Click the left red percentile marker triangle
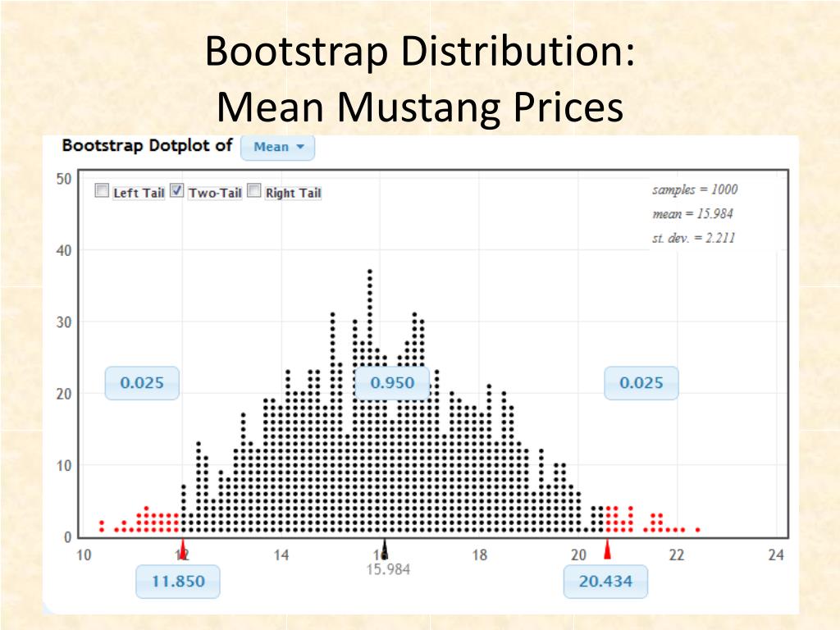This screenshot has height=630, width=840. tap(183, 549)
